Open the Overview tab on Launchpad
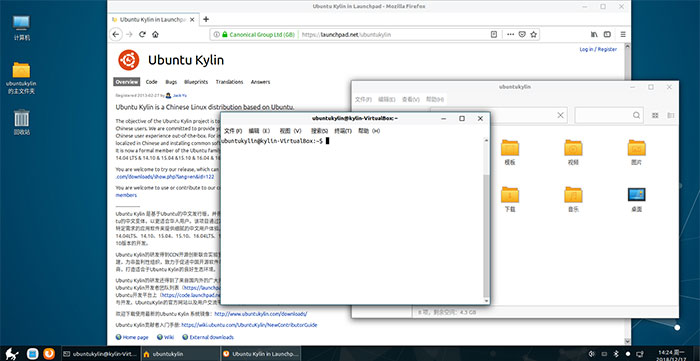This screenshot has width=700, height=361. coord(127,82)
